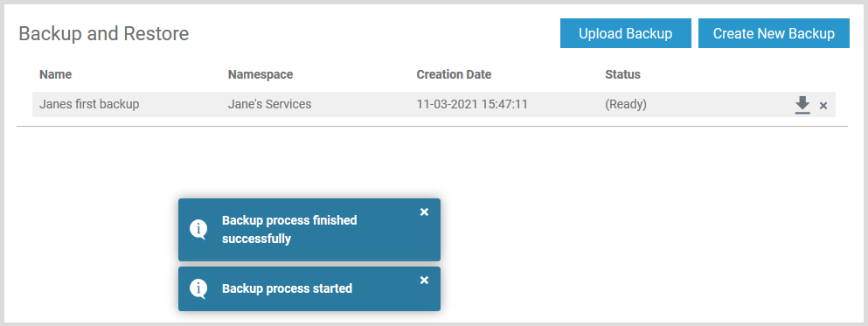Screen dimensions: 868x326
Task: Close the Backup process started notification
Action: (x=424, y=280)
